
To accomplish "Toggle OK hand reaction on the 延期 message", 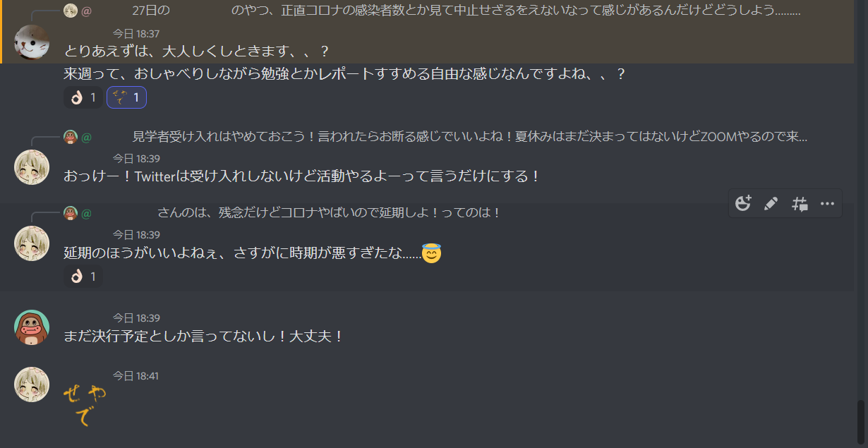I will tap(83, 277).
